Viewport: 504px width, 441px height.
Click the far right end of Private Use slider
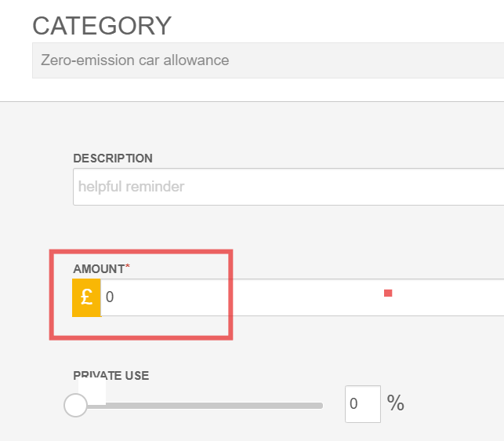[321, 406]
